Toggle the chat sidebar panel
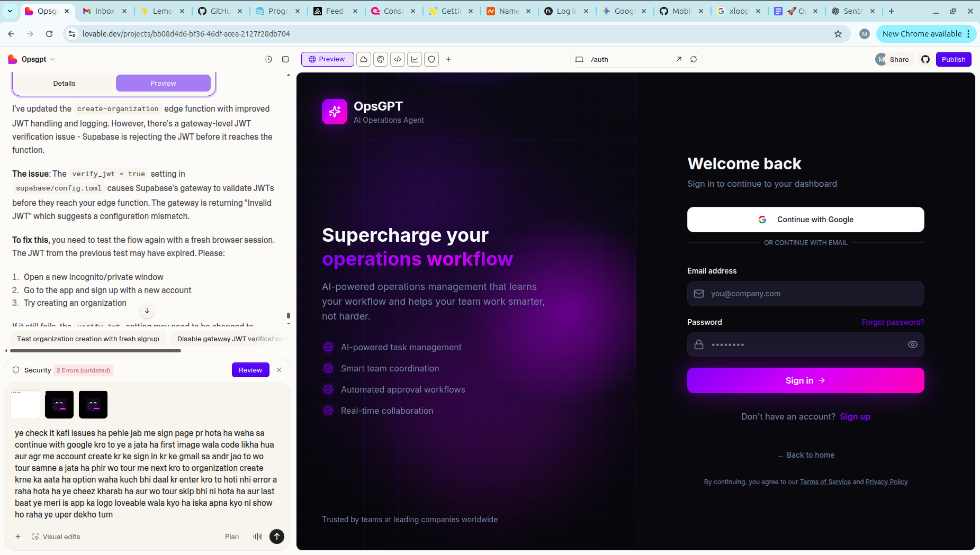The width and height of the screenshot is (980, 555). [285, 59]
